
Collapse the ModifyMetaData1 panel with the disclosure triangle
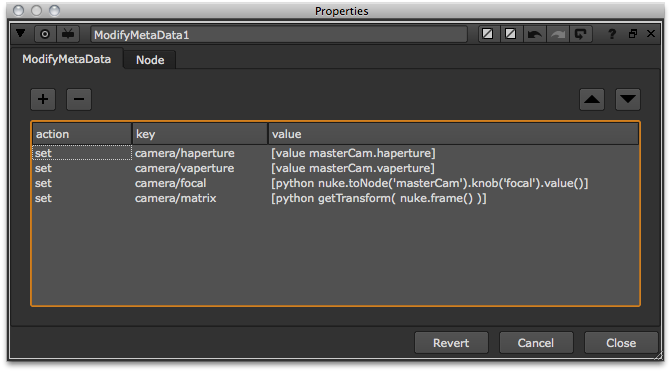click(20, 33)
